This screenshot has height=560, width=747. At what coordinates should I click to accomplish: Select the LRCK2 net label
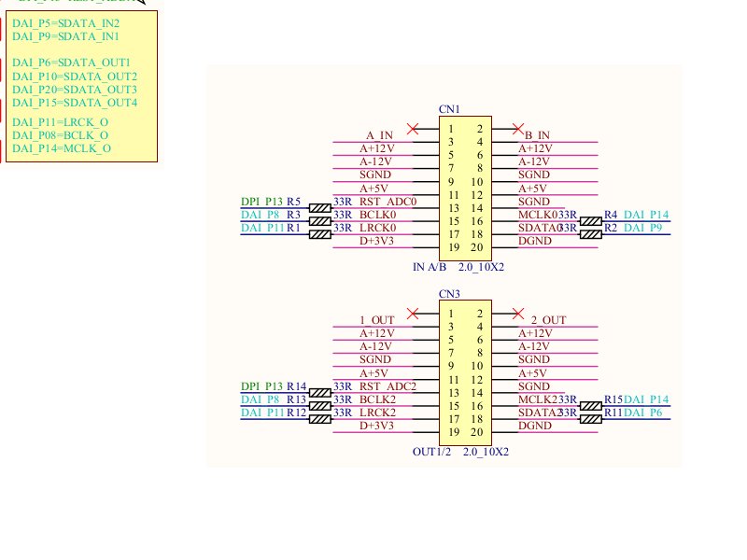[x=378, y=413]
